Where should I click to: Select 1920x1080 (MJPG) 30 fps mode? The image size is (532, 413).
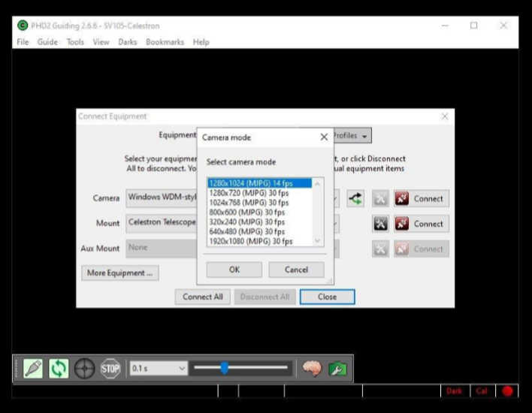(x=259, y=242)
